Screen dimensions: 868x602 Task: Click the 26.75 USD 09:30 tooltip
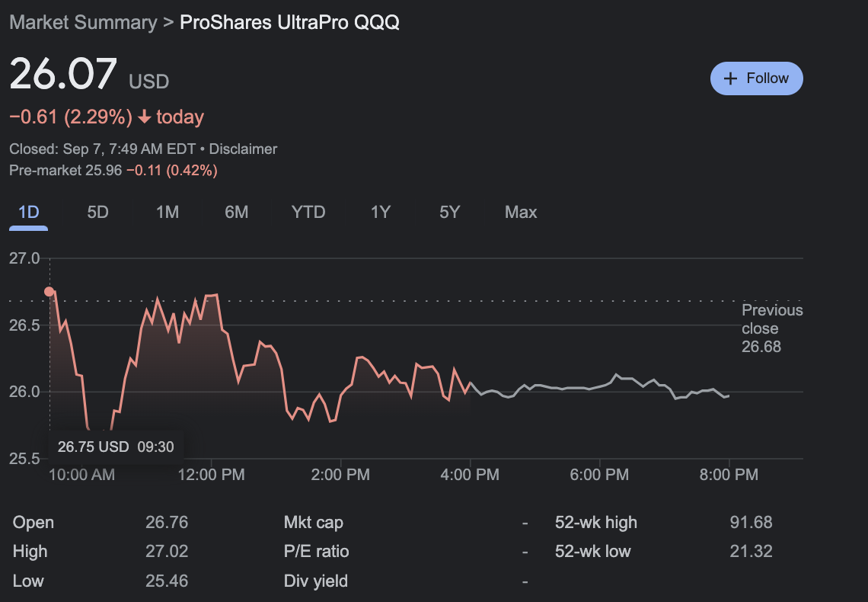[x=116, y=447]
